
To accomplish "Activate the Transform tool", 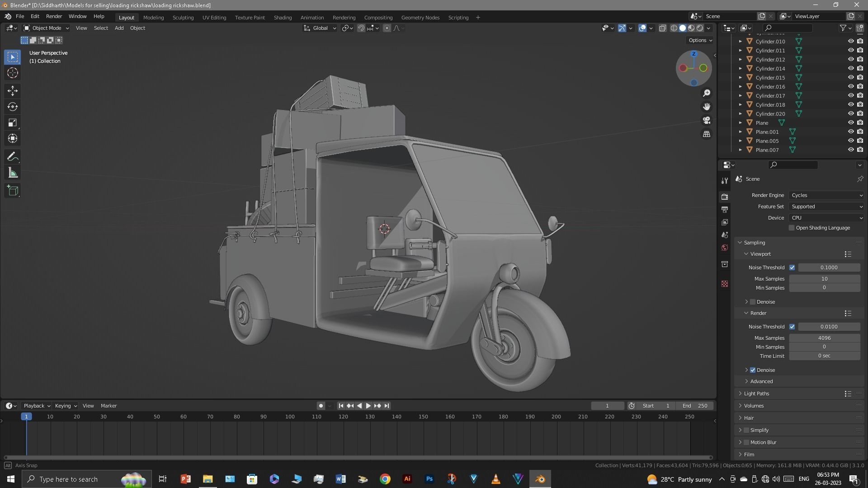I will click(13, 139).
